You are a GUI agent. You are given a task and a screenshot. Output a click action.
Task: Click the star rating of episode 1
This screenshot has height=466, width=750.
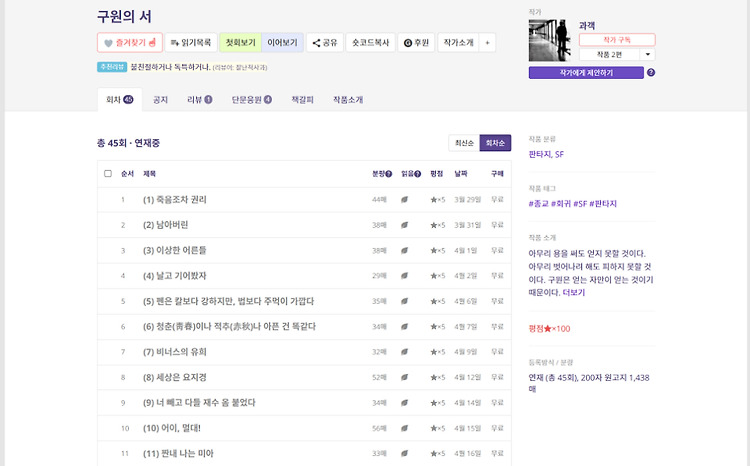[438, 200]
